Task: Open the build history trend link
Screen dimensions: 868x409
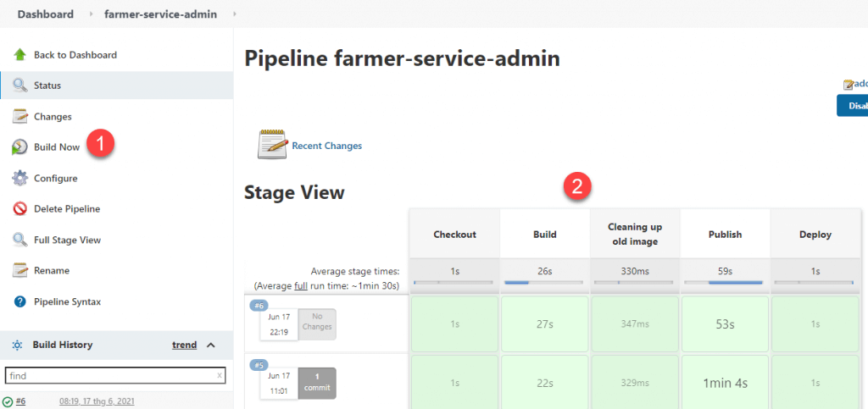Action: click(184, 345)
